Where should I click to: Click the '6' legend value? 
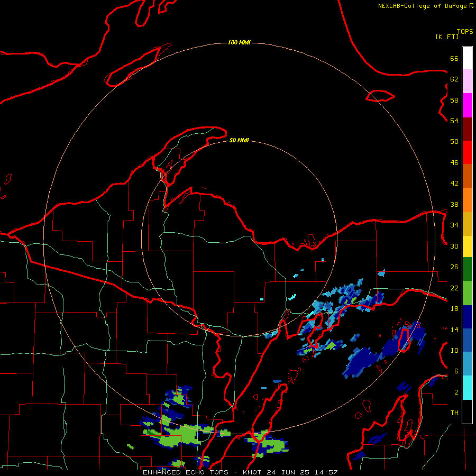[456, 371]
